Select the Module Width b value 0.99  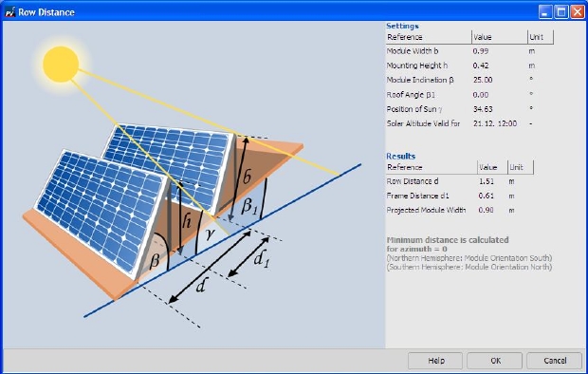[481, 51]
